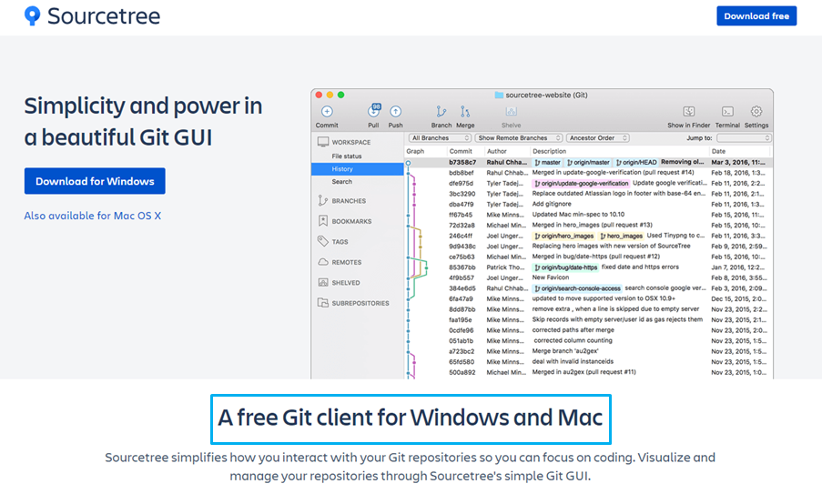Open the All Branches dropdown
The image size is (822, 504).
440,137
